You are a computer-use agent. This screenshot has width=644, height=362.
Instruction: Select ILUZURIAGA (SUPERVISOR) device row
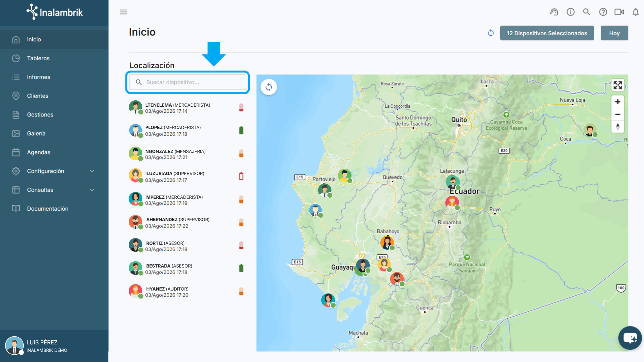pyautogui.click(x=187, y=176)
